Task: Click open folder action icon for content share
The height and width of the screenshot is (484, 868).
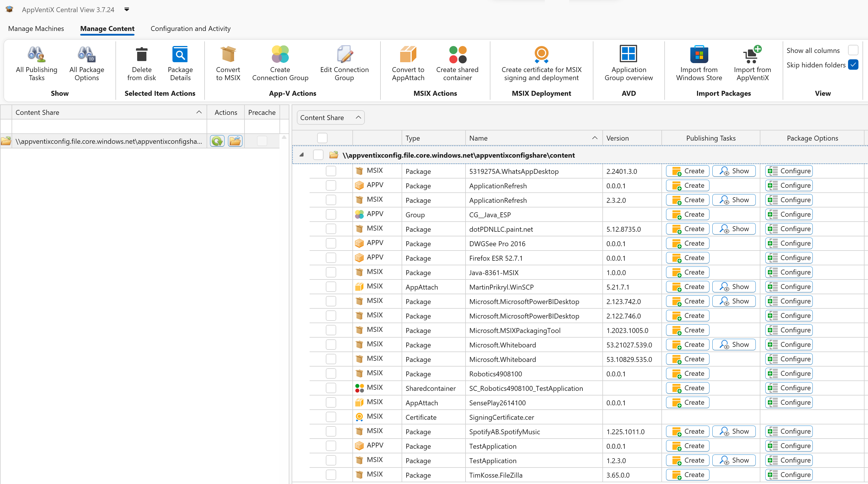Action: [x=235, y=141]
